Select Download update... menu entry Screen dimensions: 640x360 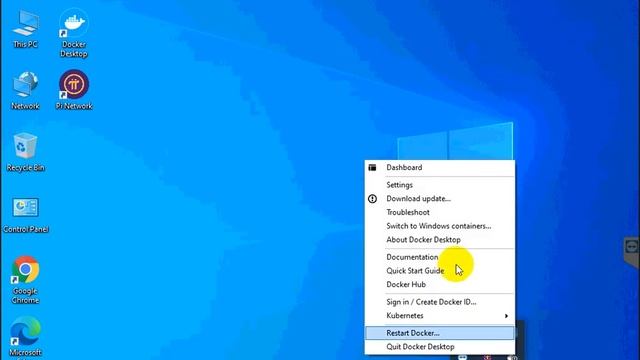(440, 199)
